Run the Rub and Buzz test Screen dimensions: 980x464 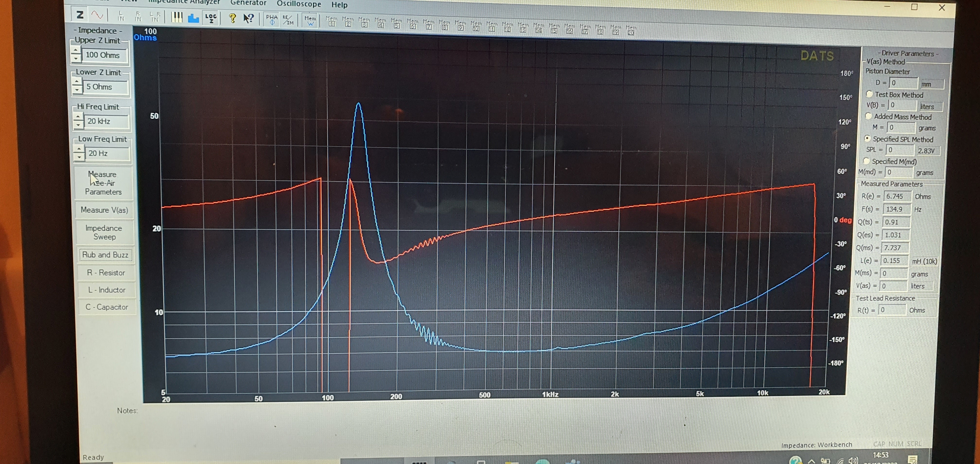click(105, 255)
